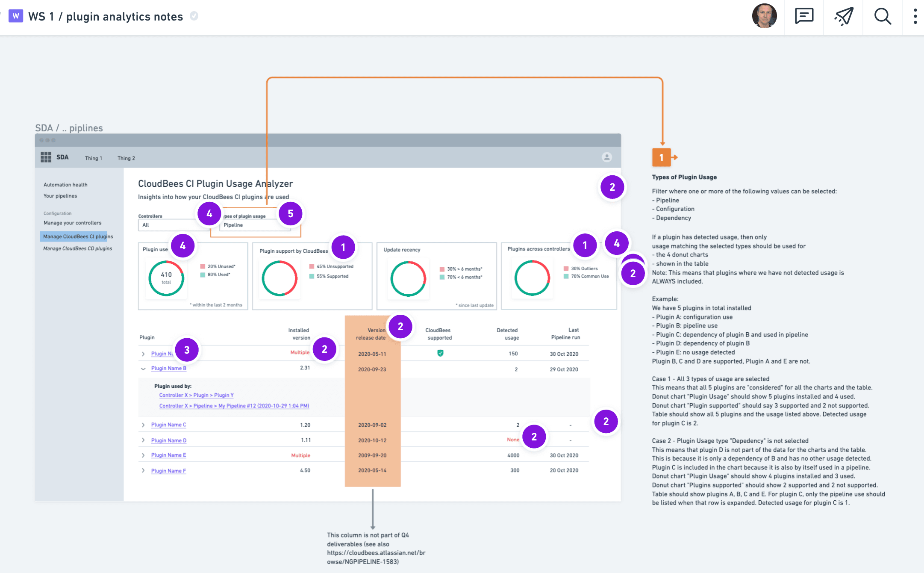Click the 70% Common Use legend swatch
924x573 pixels.
(x=566, y=276)
